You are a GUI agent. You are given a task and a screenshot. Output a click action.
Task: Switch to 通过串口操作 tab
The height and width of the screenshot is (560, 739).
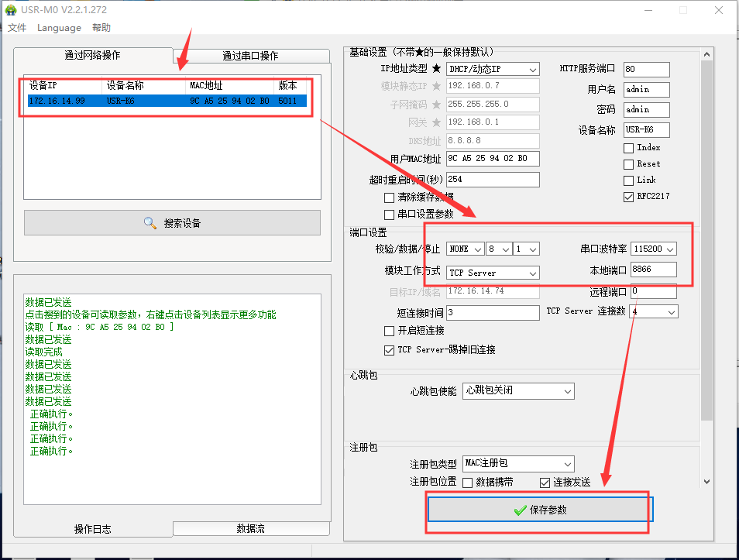(x=250, y=56)
